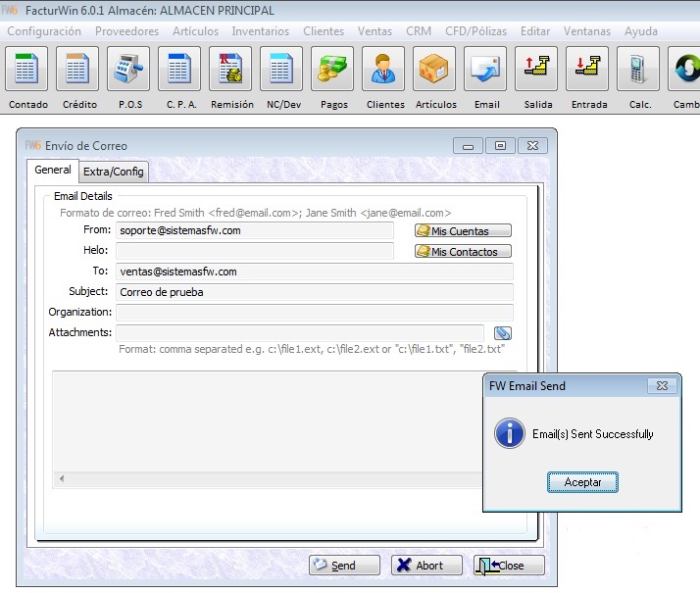Open the Ayuda menu

640,31
